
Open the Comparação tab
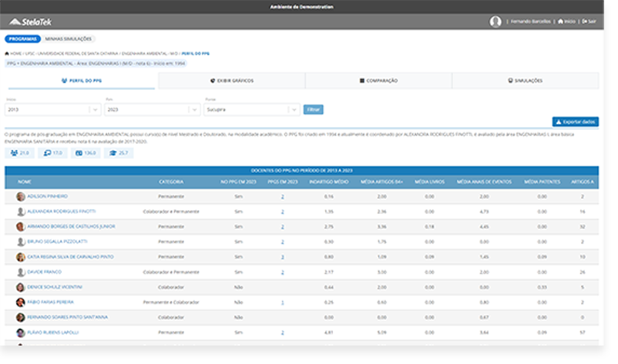coord(378,80)
